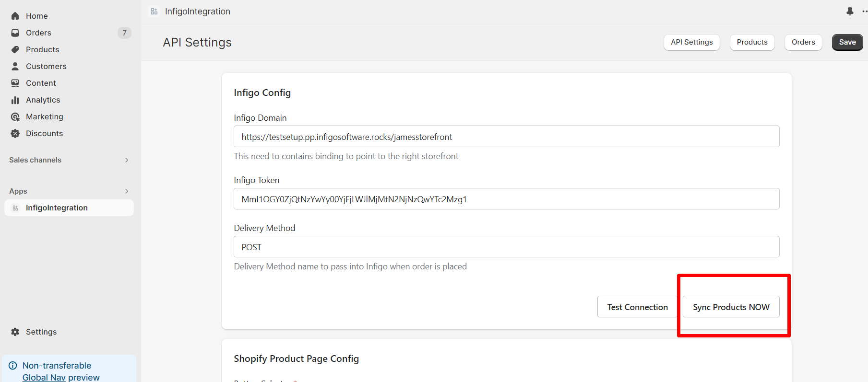Click the InfigoIntegration app icon in sidebar
Screen dimensions: 868x382
(15, 208)
